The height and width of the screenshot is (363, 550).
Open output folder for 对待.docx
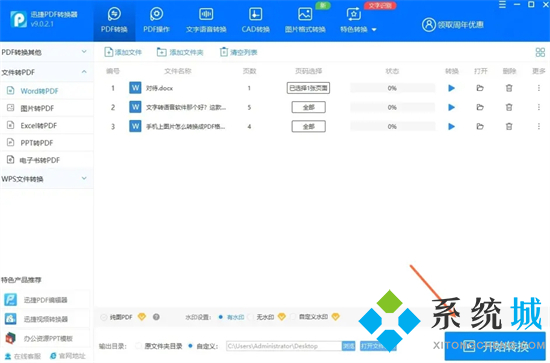tap(480, 88)
